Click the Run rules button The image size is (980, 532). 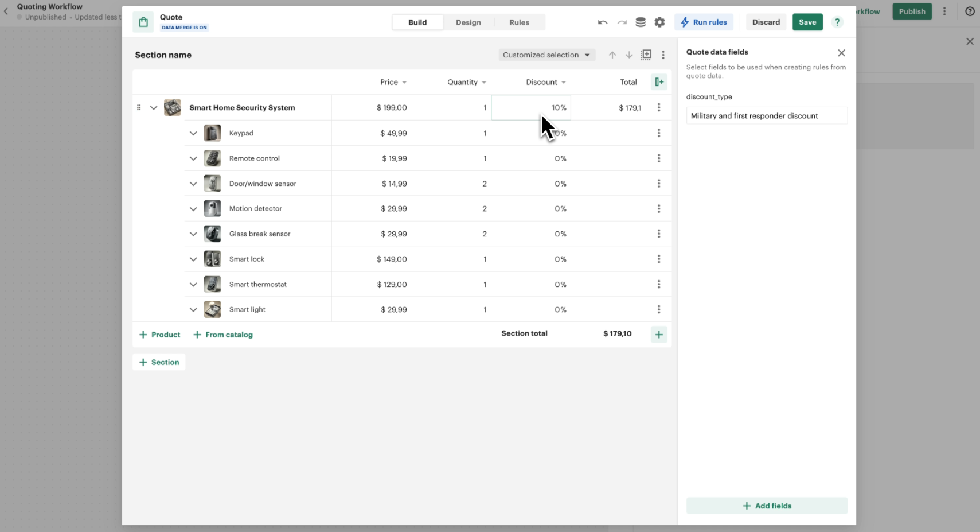704,22
